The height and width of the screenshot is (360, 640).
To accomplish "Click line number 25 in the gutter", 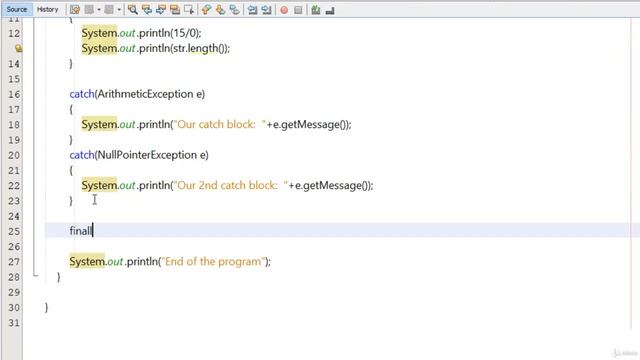I will point(14,231).
